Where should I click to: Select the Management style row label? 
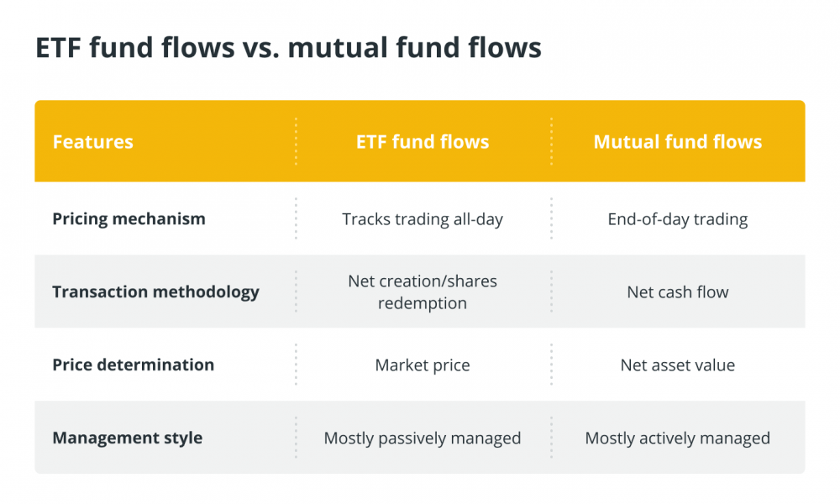coord(128,438)
